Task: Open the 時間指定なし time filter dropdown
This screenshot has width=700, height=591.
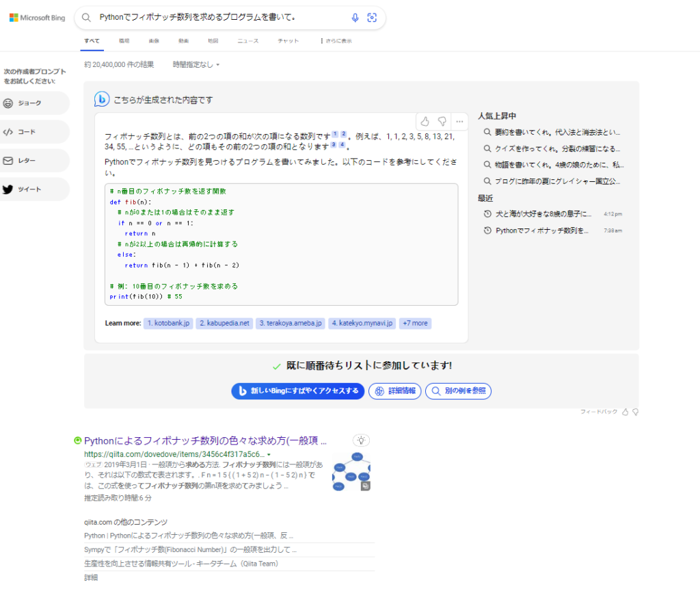Action: pos(196,65)
